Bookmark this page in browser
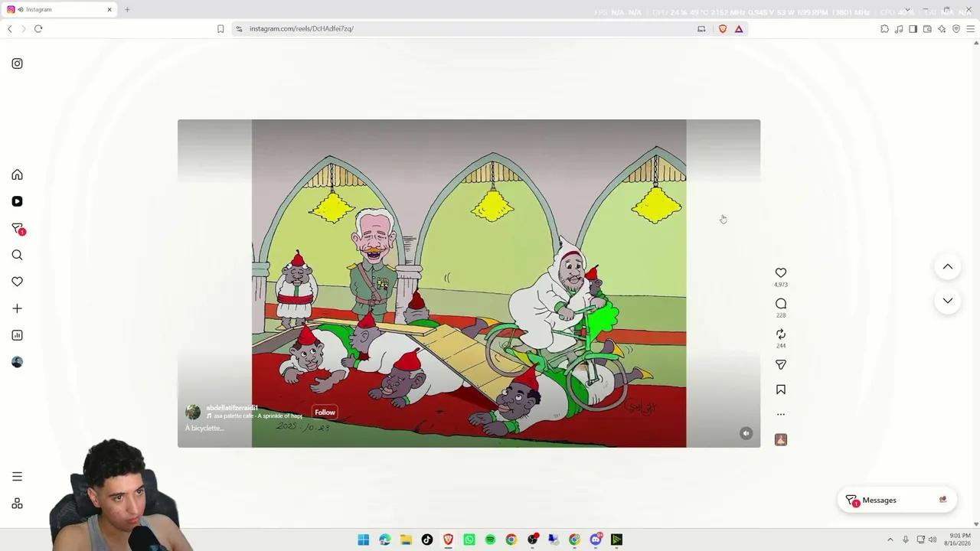The image size is (980, 551). click(x=220, y=29)
